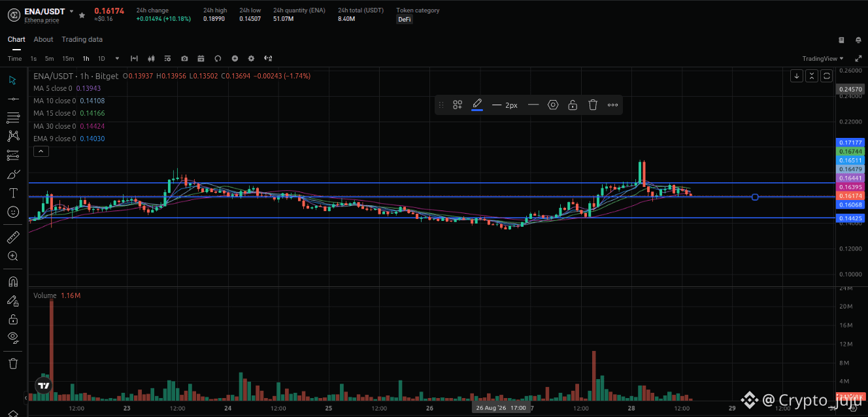Click the drawing toolbar drag handle
The height and width of the screenshot is (417, 868).
pos(441,105)
